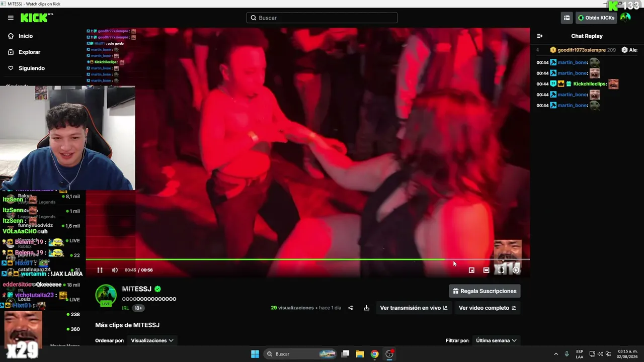Screen dimensions: 644x362
Task: Open the player settings gear
Action: 516,270
